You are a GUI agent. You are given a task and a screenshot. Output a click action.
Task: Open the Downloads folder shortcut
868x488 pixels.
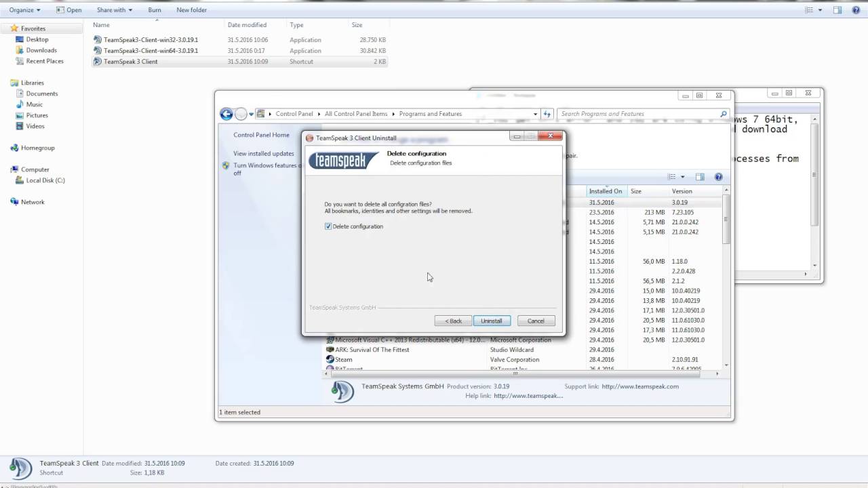(x=41, y=50)
